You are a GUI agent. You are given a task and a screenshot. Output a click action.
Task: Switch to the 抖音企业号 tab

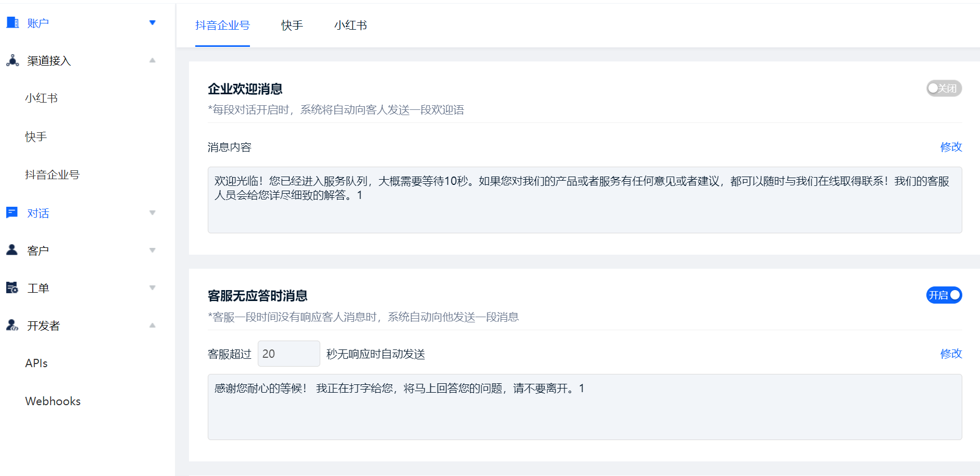click(x=222, y=25)
